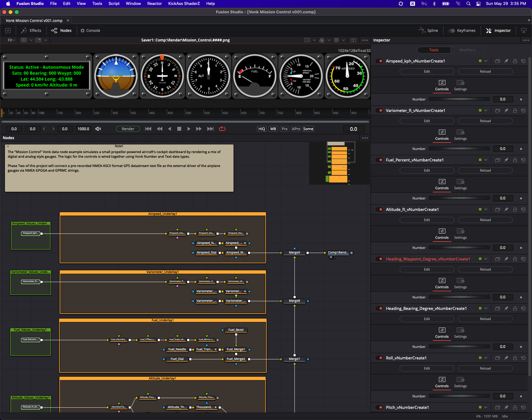Toggle the Nodes panel button
This screenshot has width=532, height=420.
(61, 31)
